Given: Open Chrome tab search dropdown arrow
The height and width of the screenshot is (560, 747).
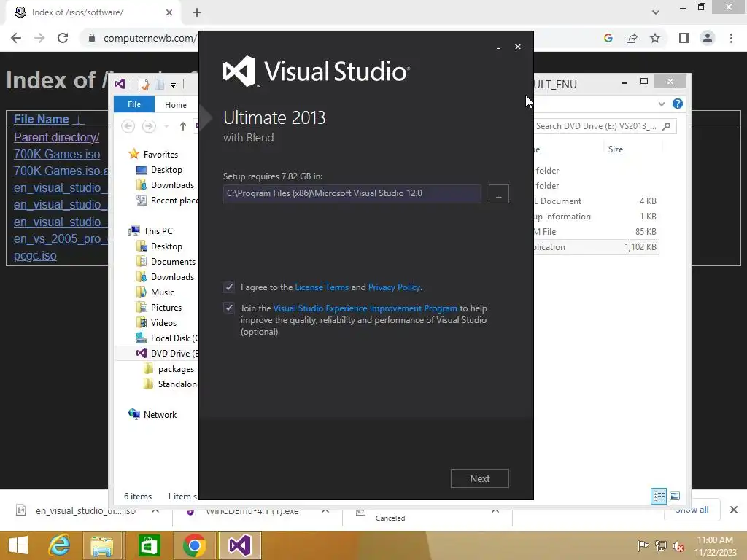Looking at the screenshot, I should (x=656, y=12).
